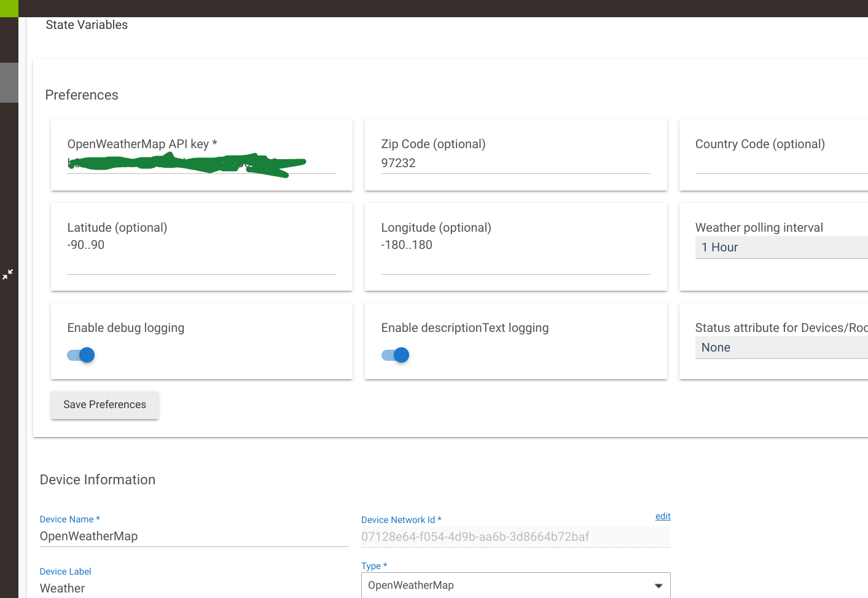Click the Device Network Id field
The width and height of the screenshot is (868, 598).
point(515,537)
